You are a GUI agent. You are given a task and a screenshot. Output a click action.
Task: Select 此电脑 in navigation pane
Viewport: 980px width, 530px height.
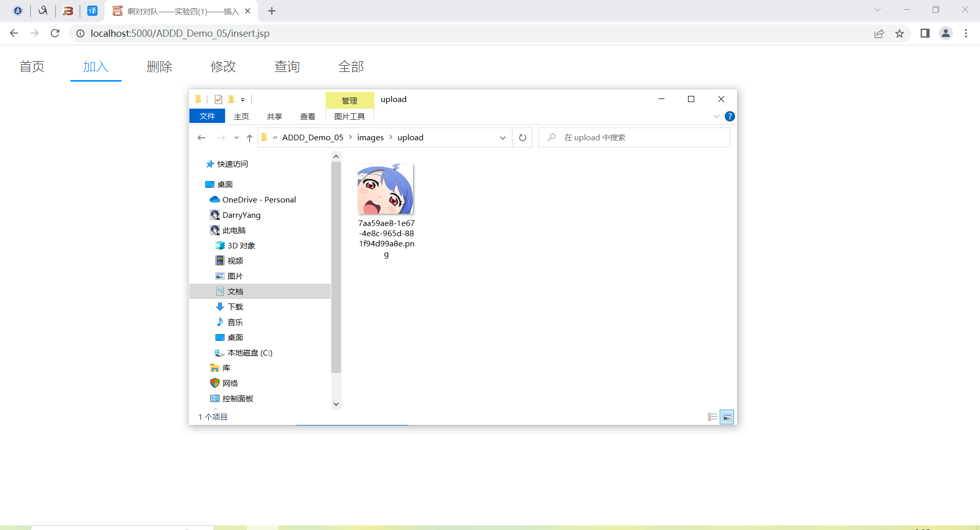[234, 230]
